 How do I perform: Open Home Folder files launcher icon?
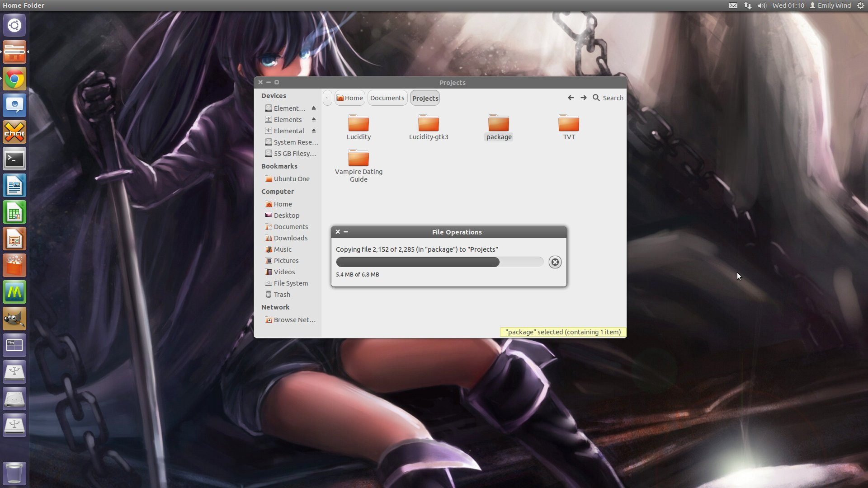14,52
